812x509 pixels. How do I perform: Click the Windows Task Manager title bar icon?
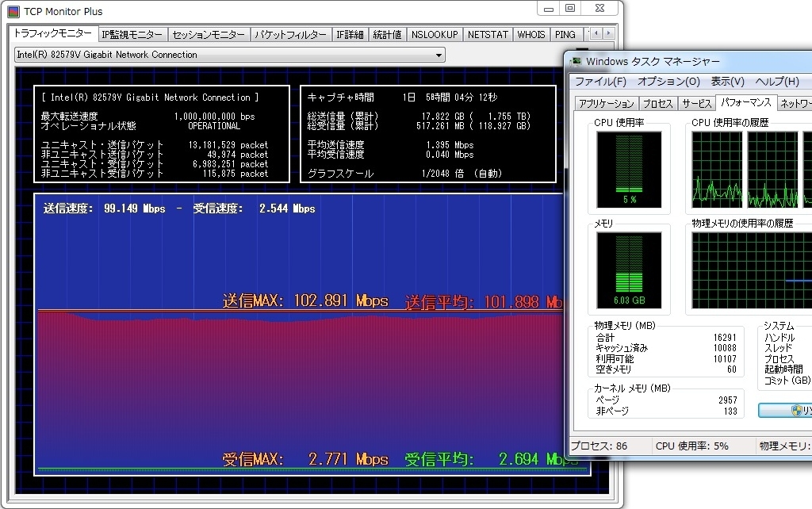pyautogui.click(x=576, y=62)
